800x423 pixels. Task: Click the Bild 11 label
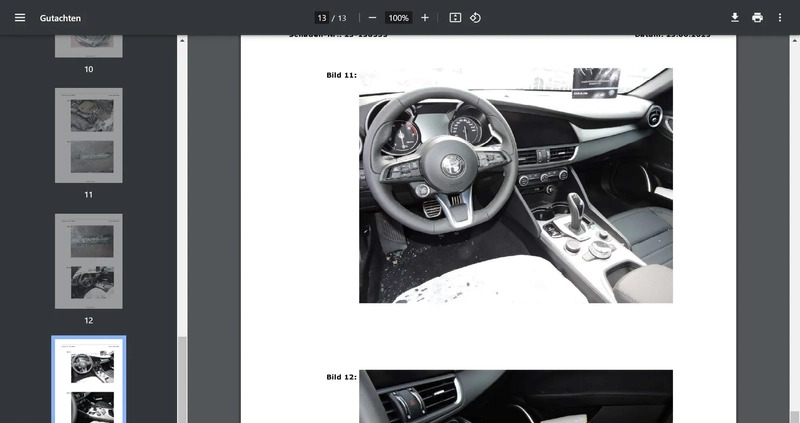click(341, 75)
